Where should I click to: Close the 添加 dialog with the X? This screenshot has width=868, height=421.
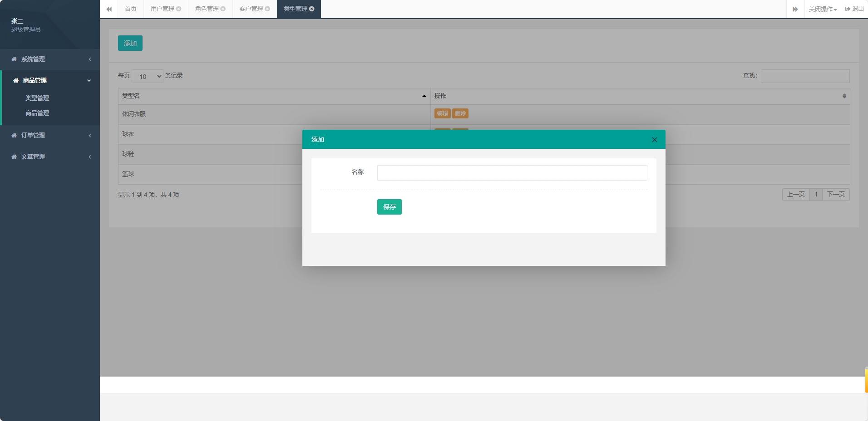tap(655, 140)
